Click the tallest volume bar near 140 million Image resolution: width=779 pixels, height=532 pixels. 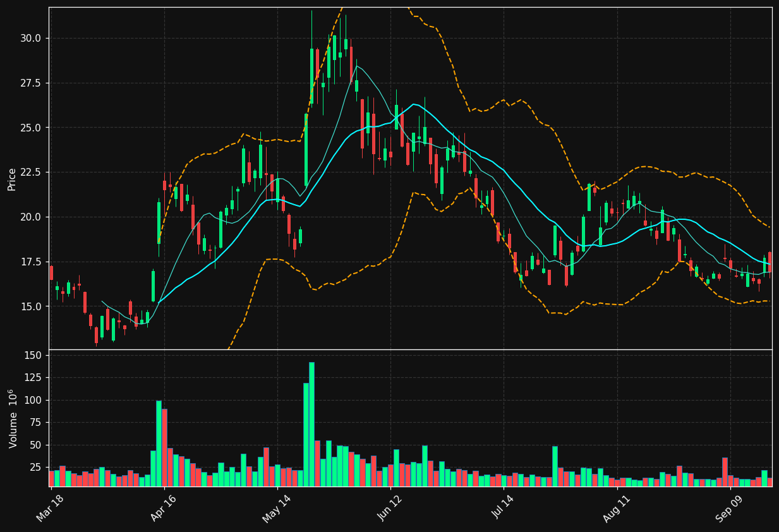[311, 424]
